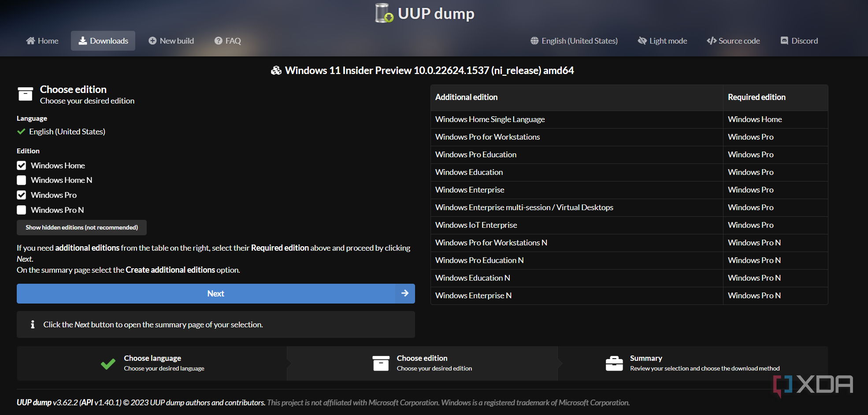Open the New build menu item

(171, 41)
